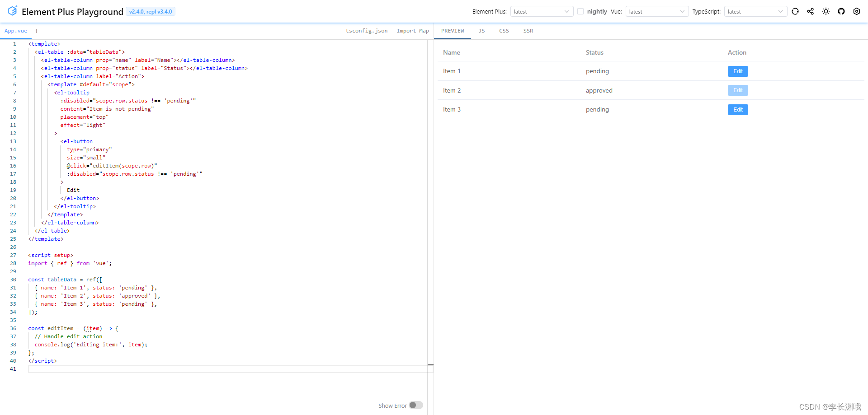The height and width of the screenshot is (415, 868).
Task: Click the code line 'type="primary"'
Action: 90,149
